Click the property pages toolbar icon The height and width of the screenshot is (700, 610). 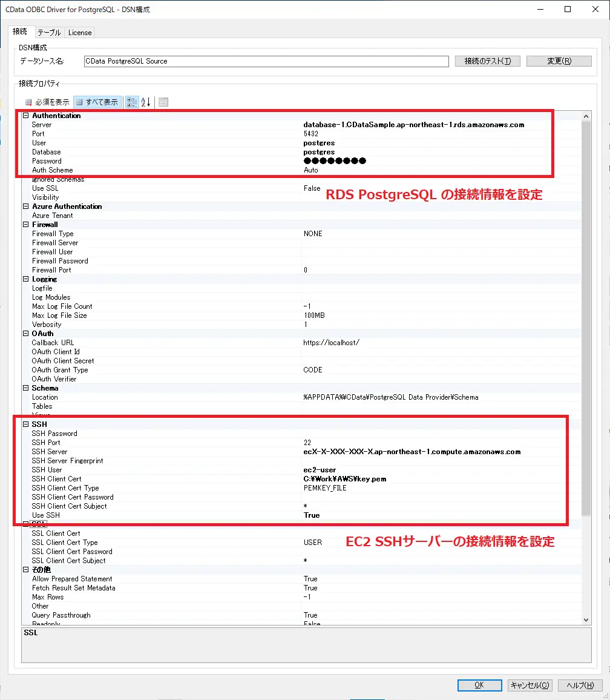163,102
